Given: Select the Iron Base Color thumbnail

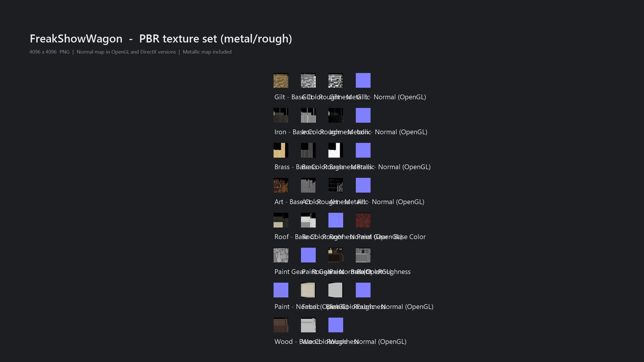Looking at the screenshot, I should [281, 115].
